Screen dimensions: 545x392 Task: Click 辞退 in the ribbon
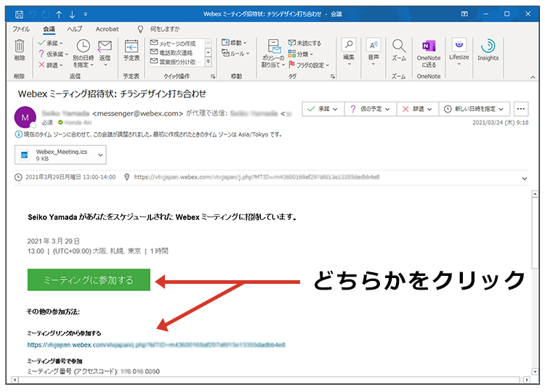(x=51, y=65)
